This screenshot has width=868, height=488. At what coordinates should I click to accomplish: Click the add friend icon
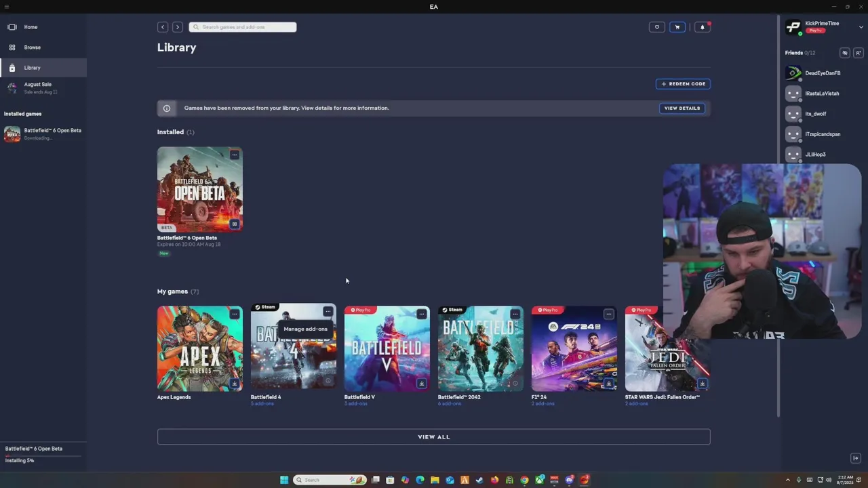pyautogui.click(x=858, y=53)
